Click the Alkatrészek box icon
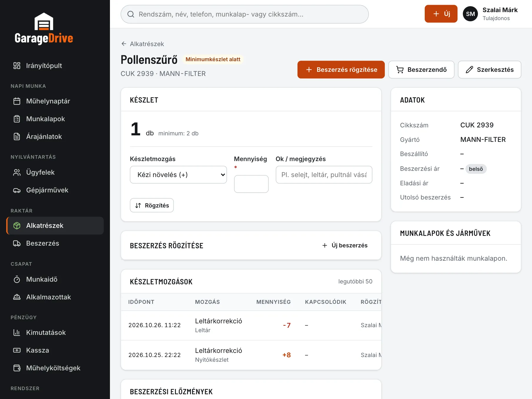Viewport: 532px width, 399px height. (17, 226)
